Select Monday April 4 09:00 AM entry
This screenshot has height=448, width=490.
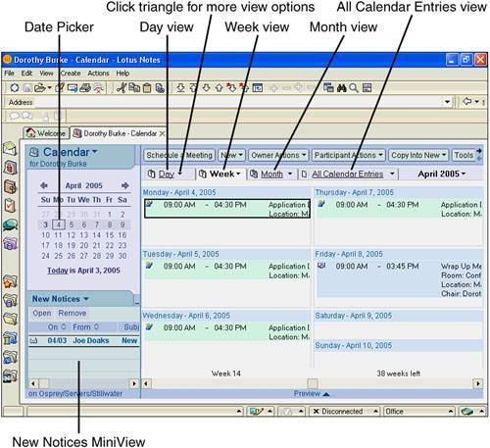[227, 209]
